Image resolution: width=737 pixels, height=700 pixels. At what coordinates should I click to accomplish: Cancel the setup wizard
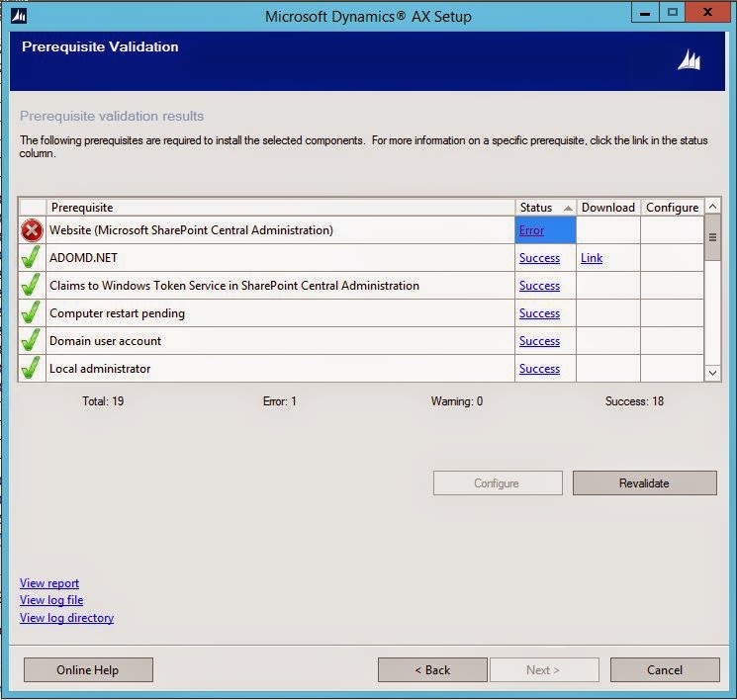click(665, 670)
